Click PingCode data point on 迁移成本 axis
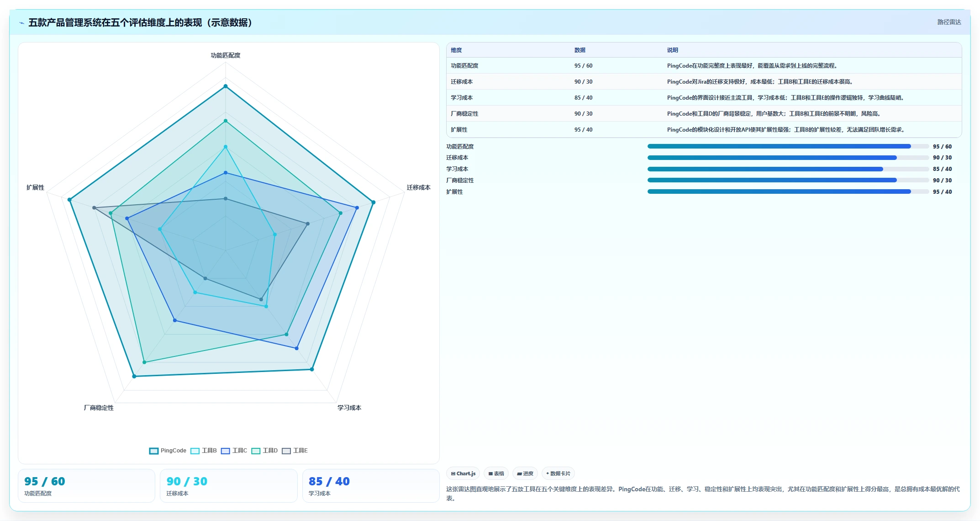 click(373, 202)
